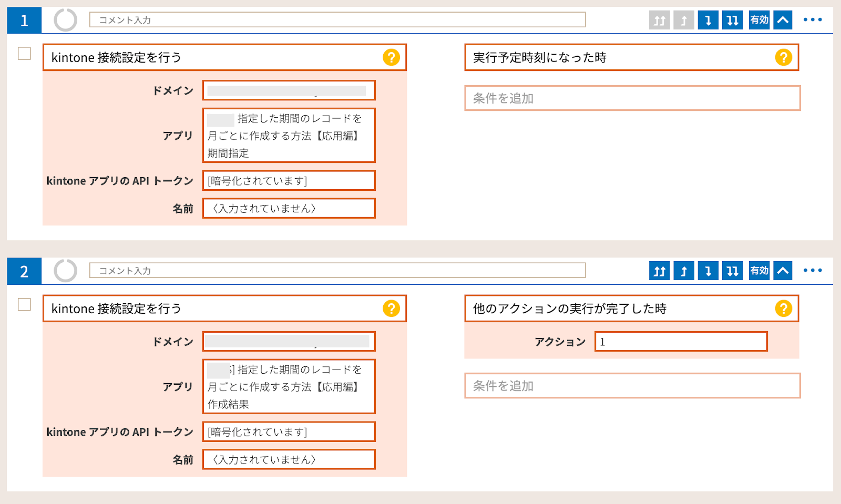This screenshot has width=841, height=504.
Task: Click アプリ field ending with 期間指定
Action: [x=289, y=136]
